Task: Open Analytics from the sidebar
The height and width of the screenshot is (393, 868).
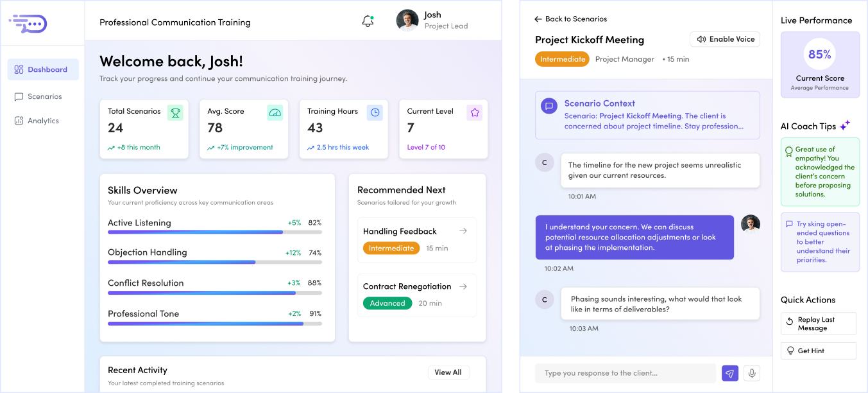Action: [x=42, y=120]
